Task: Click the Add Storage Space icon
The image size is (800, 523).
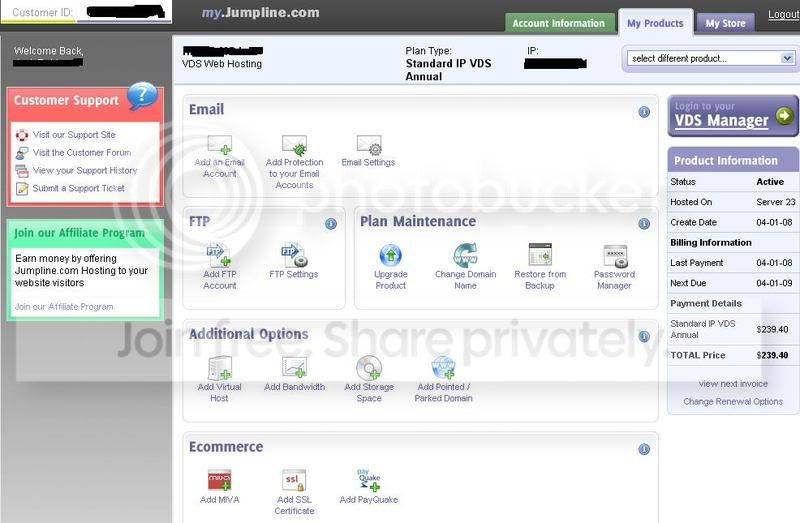Action: [369, 368]
